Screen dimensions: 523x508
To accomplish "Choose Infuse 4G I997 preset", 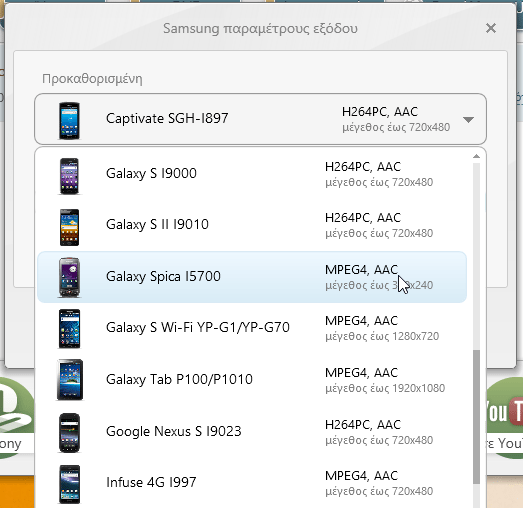I will click(252, 483).
